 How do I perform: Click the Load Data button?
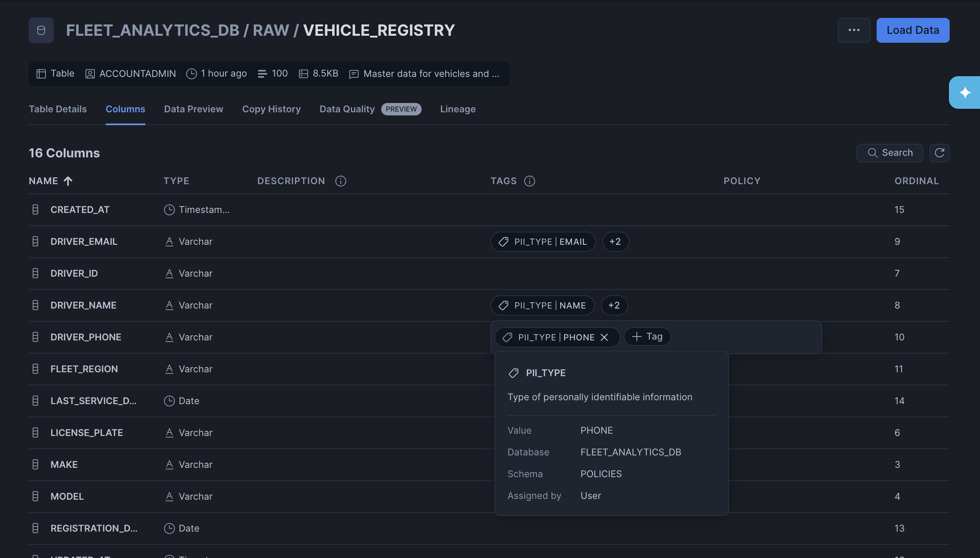point(912,30)
